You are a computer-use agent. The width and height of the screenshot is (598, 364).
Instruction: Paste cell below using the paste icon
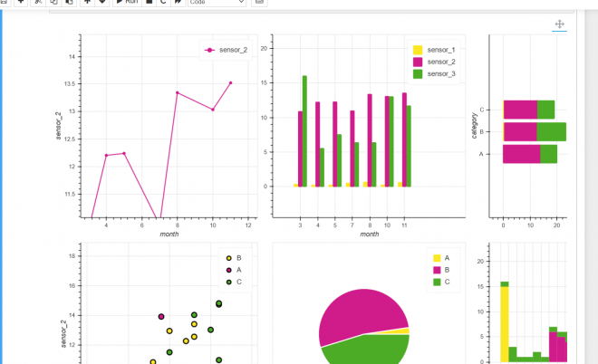click(x=68, y=3)
